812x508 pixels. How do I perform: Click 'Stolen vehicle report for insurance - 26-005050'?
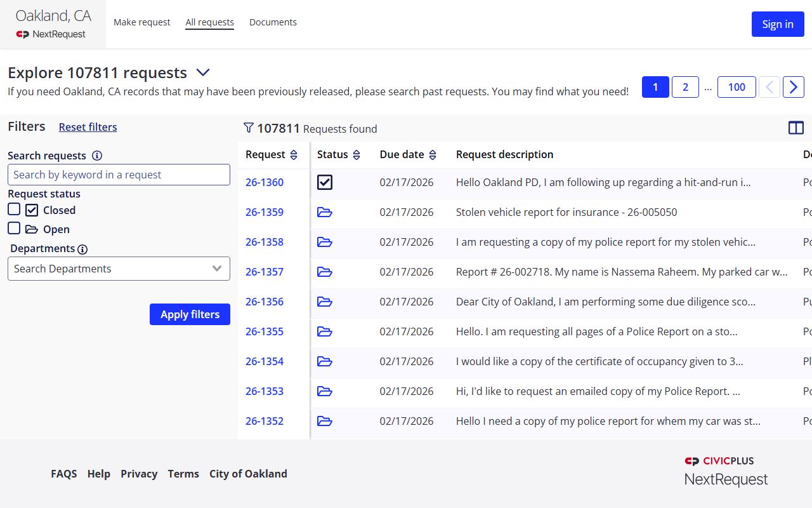[566, 212]
